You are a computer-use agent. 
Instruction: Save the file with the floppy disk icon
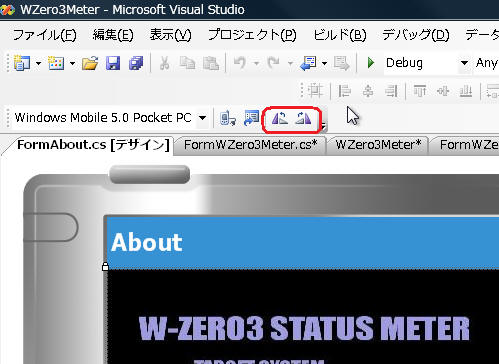pos(113,63)
